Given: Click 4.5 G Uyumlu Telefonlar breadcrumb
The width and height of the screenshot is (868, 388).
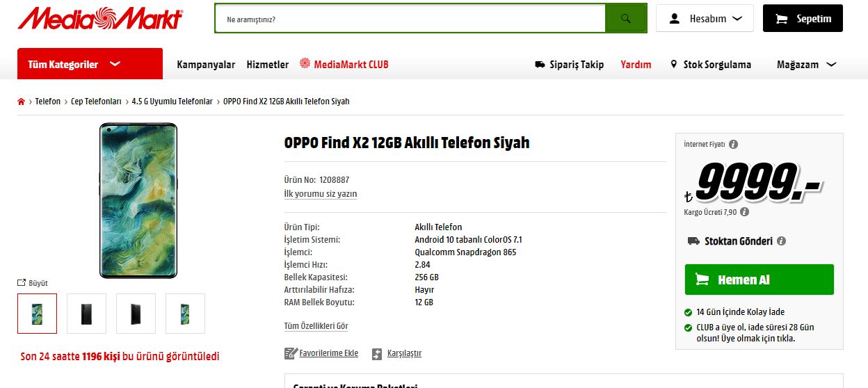Looking at the screenshot, I should tap(172, 102).
